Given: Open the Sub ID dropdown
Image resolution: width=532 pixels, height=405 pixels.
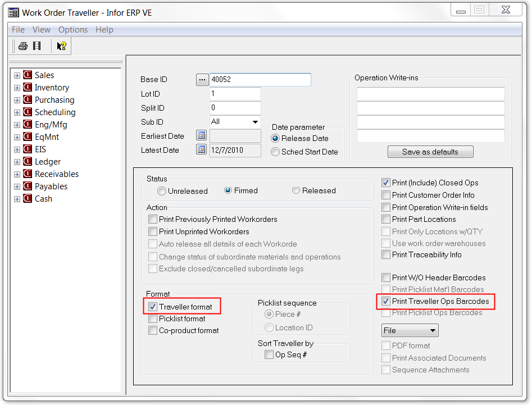Looking at the screenshot, I should pos(255,122).
